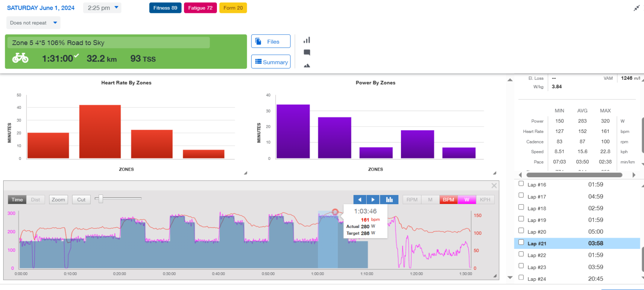Open the 2:25 pm time dropdown
This screenshot has height=290, width=644.
[x=102, y=8]
